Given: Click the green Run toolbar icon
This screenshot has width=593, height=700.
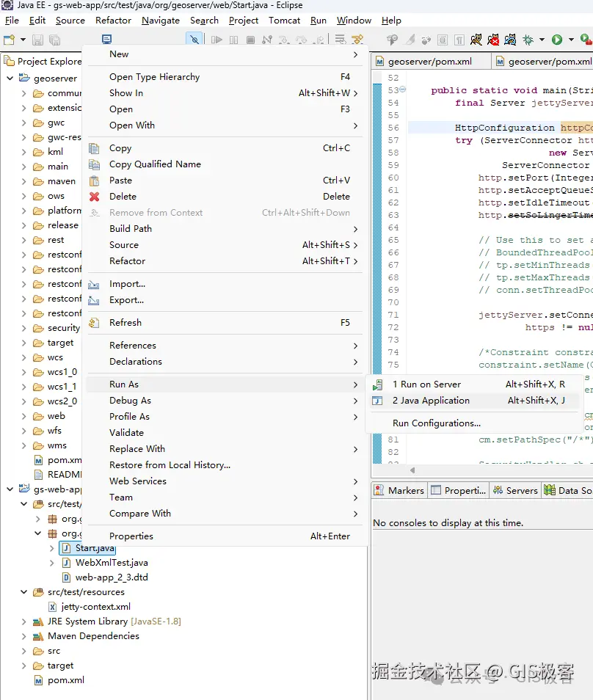Looking at the screenshot, I should (557, 40).
